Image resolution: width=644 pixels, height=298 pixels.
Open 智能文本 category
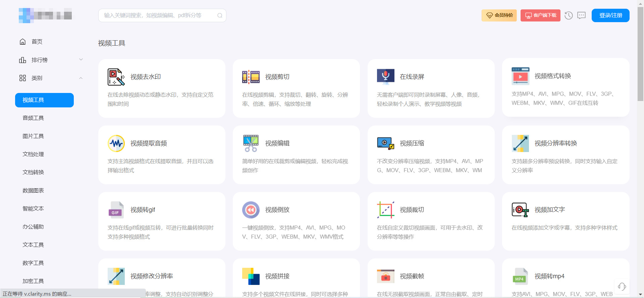tap(33, 209)
